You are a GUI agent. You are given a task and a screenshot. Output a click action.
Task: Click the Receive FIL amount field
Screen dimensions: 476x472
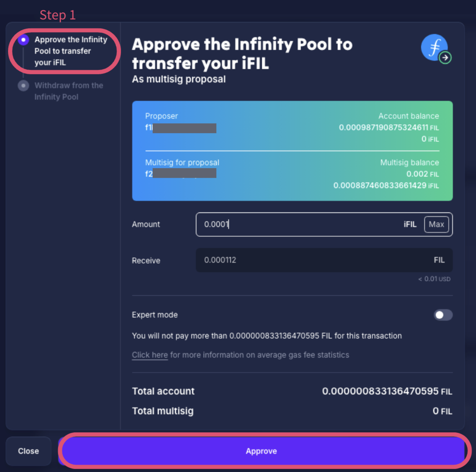pos(315,260)
